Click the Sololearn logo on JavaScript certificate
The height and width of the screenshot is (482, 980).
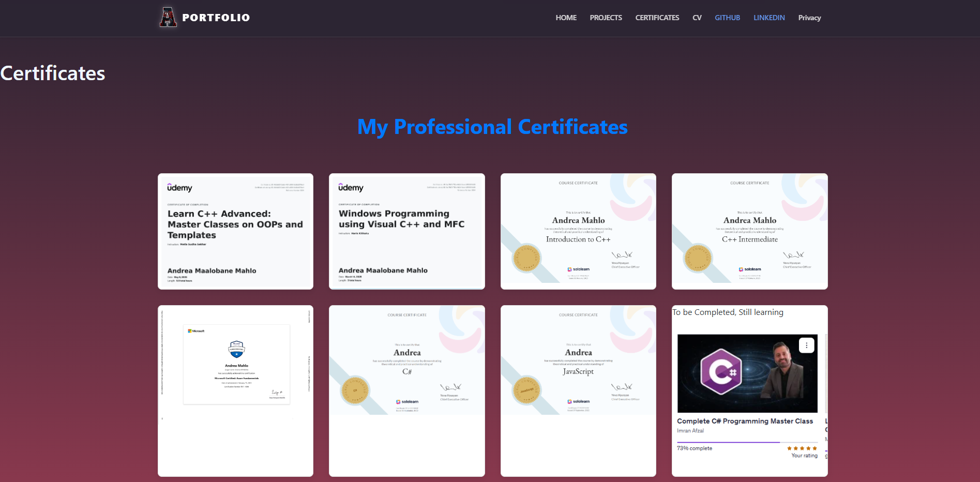pyautogui.click(x=578, y=401)
